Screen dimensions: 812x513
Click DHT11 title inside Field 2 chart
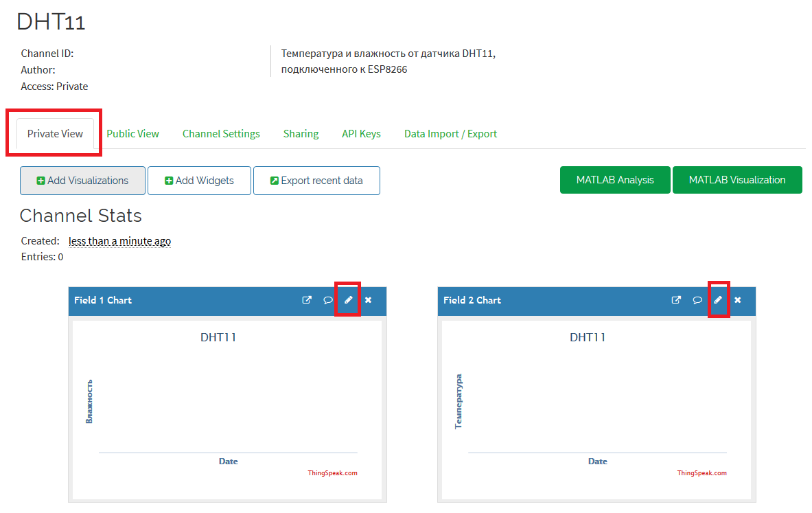click(x=588, y=337)
